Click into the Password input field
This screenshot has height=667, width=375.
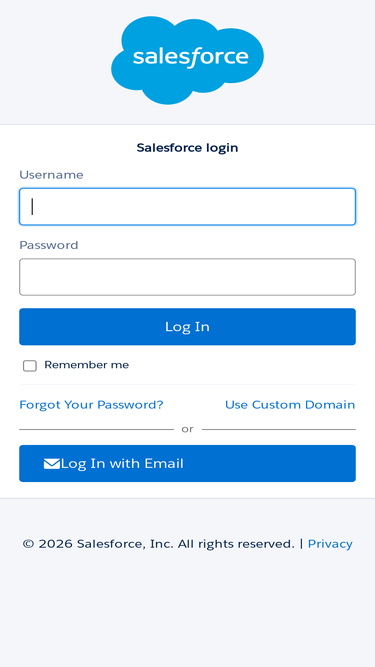[x=187, y=277]
